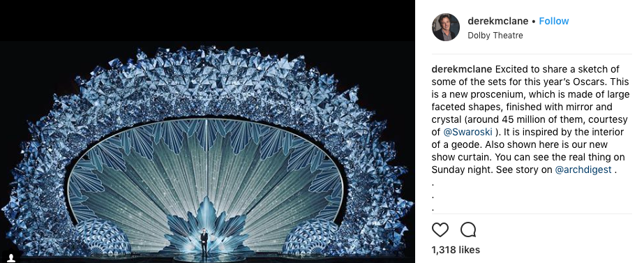The width and height of the screenshot is (644, 263).
Task: Like the post with the heart icon
Action: point(440,230)
